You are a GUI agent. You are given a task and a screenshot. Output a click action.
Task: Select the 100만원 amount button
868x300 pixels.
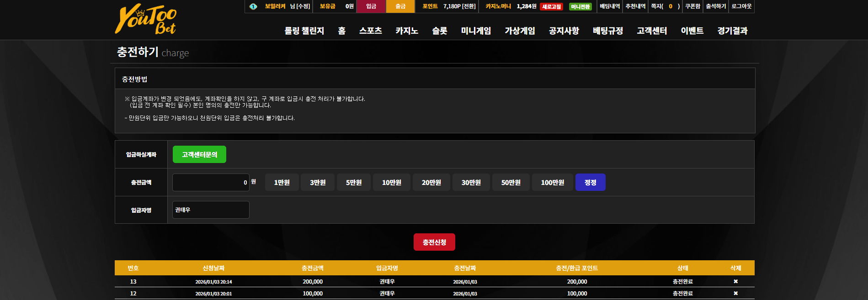553,182
